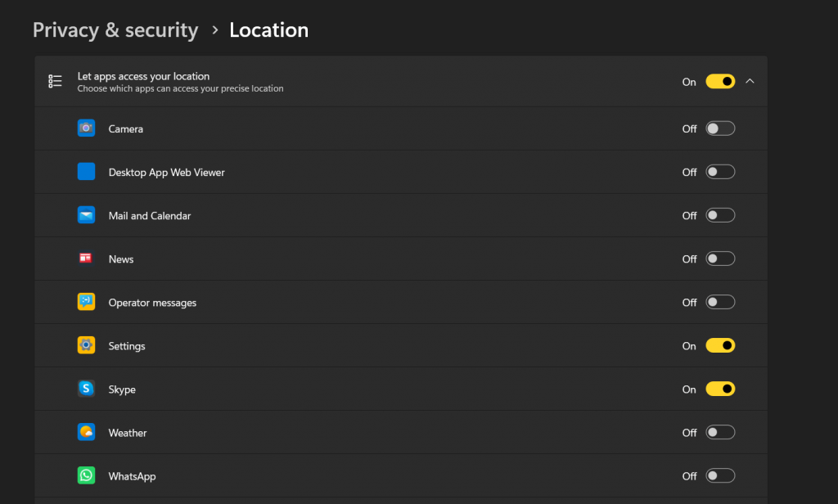This screenshot has height=504, width=838.
Task: Click the Settings gear icon
Action: (86, 344)
